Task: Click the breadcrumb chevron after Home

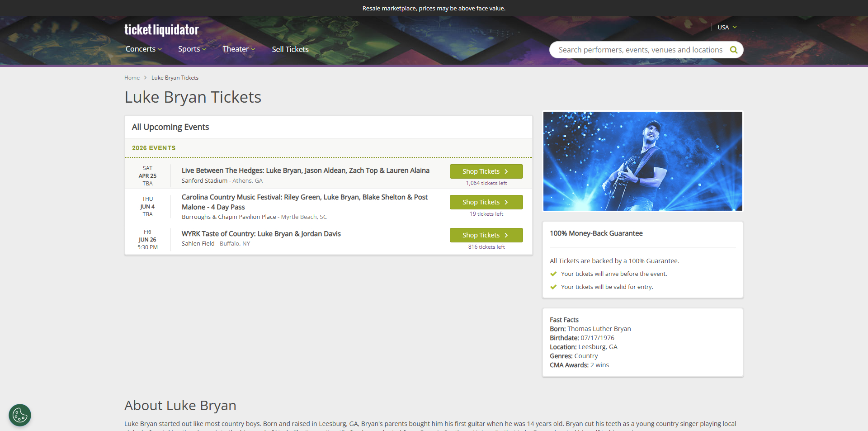Action: point(146,77)
